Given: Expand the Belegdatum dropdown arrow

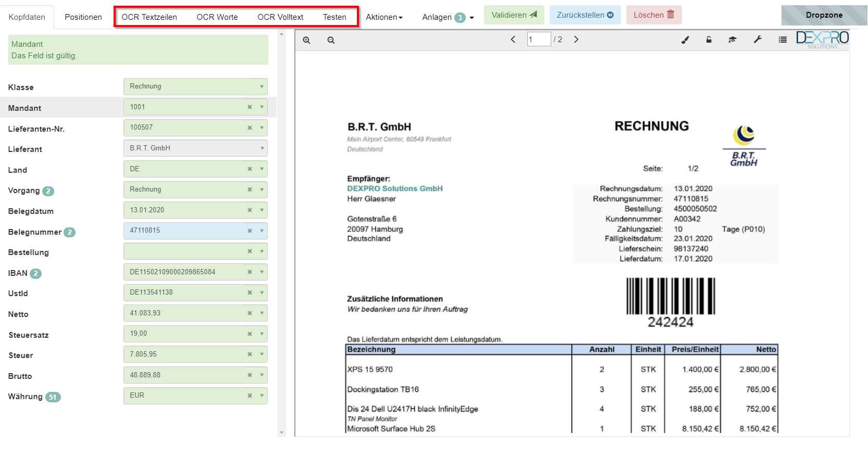Looking at the screenshot, I should tap(262, 210).
